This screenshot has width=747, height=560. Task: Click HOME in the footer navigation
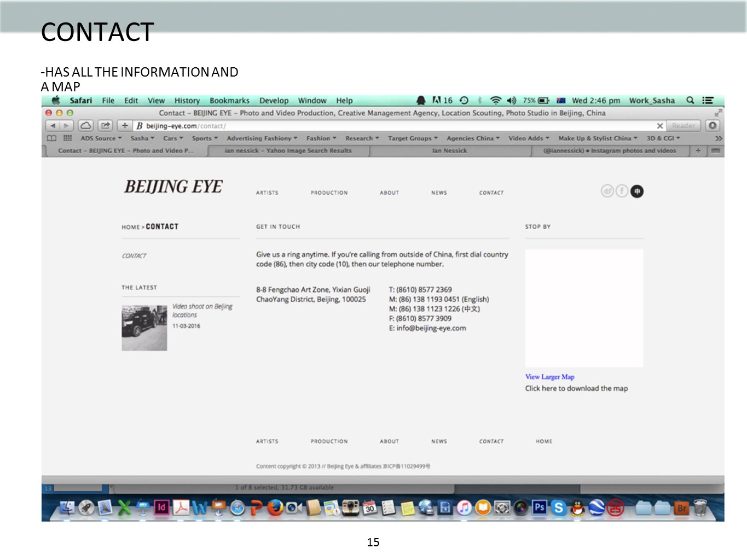(x=544, y=441)
